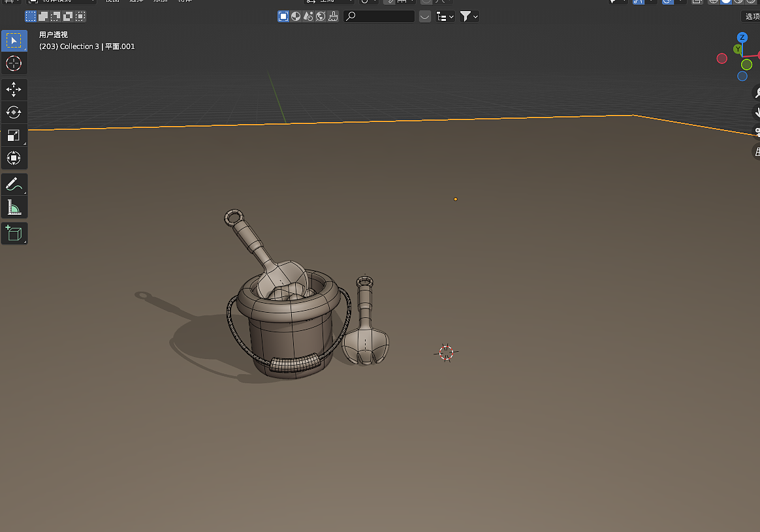Click the negative X red gizmo circle
Image resolution: width=760 pixels, height=532 pixels.
point(721,59)
